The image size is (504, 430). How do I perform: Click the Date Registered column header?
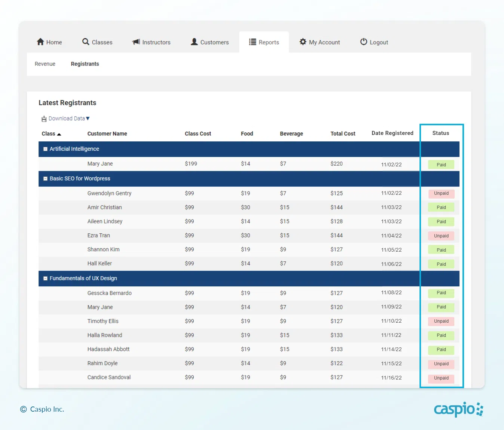click(392, 133)
